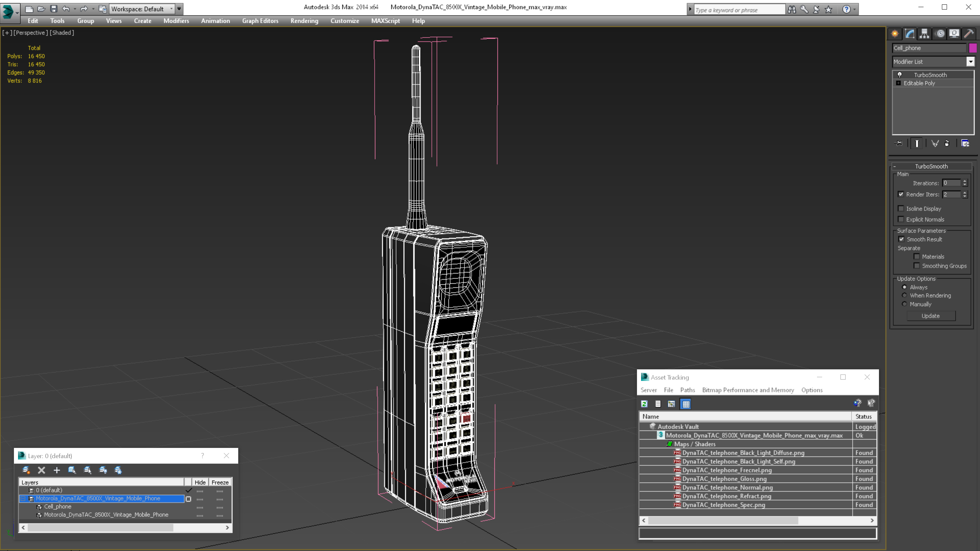
Task: Click Shaded viewport label
Action: 62,33
